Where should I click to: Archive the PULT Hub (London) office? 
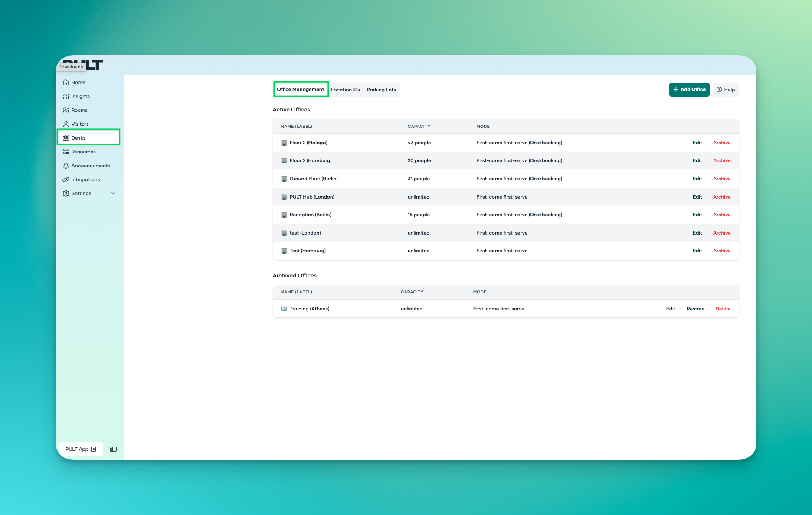[x=722, y=197]
